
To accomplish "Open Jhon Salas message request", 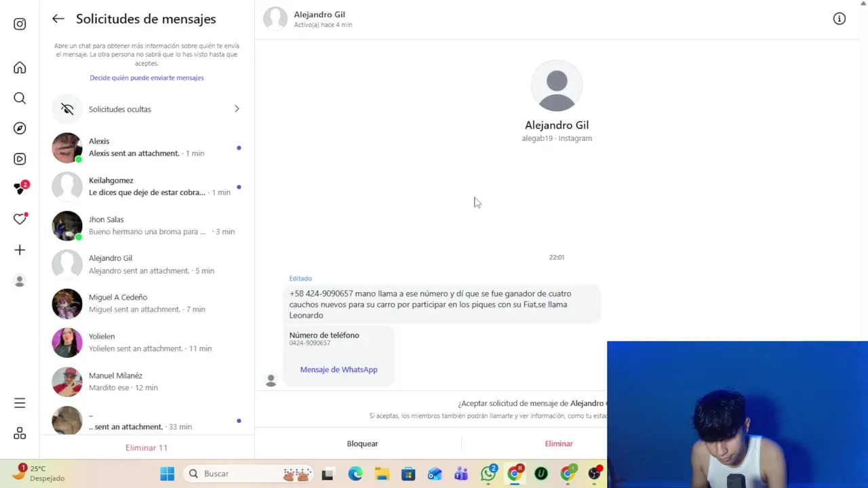I will [146, 226].
